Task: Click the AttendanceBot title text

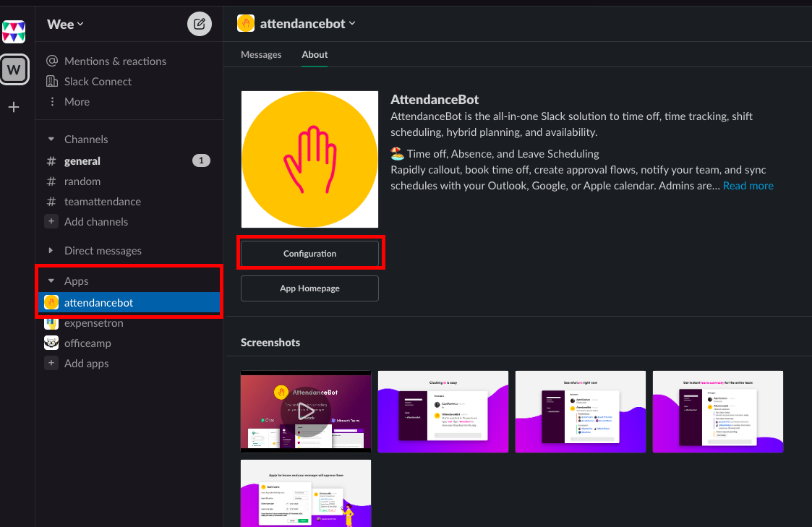Action: [x=435, y=99]
